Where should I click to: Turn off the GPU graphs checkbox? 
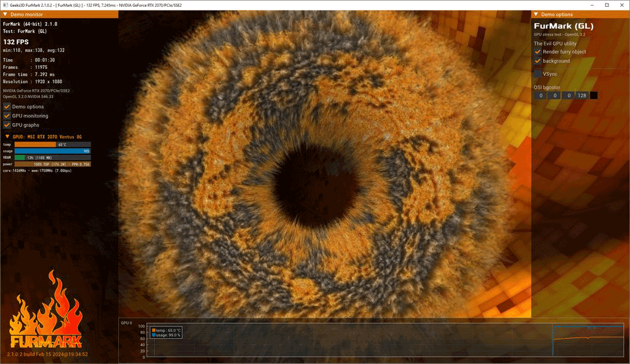7,125
